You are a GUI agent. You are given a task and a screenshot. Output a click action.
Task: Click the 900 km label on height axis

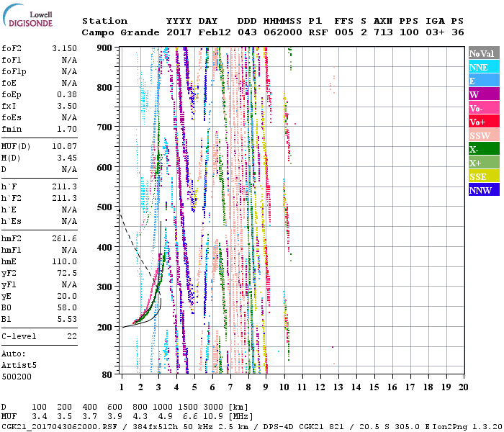[106, 48]
